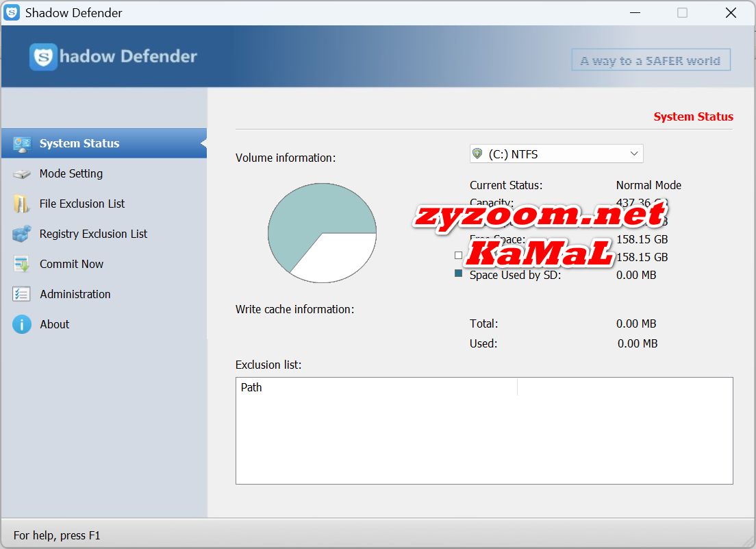The image size is (756, 549).
Task: Click the Path column header
Action: click(x=377, y=387)
